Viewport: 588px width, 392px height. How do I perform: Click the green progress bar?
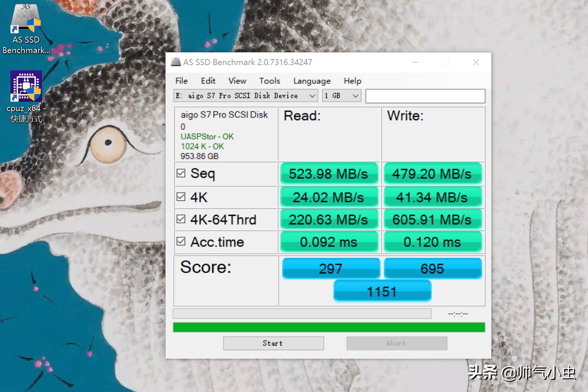click(329, 327)
